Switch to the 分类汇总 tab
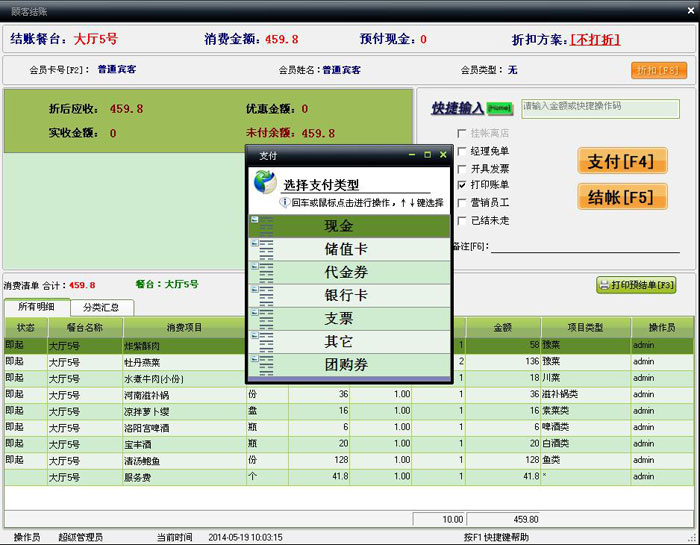The width and height of the screenshot is (700, 545). [x=101, y=308]
